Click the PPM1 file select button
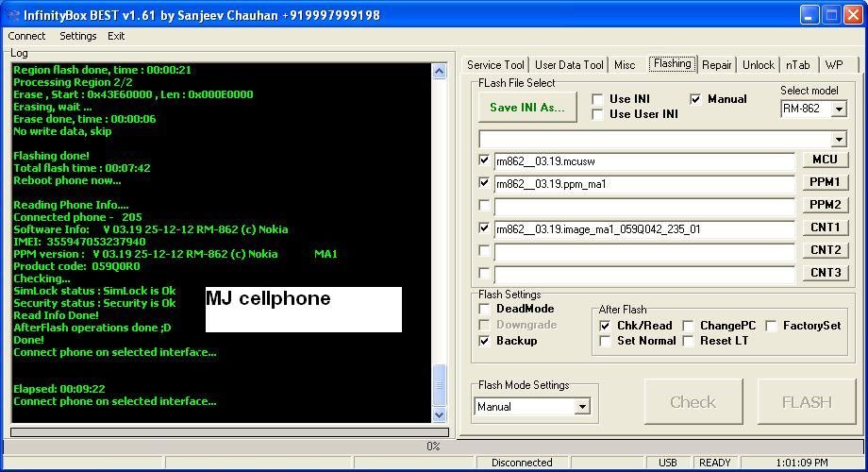This screenshot has width=868, height=472. [825, 182]
